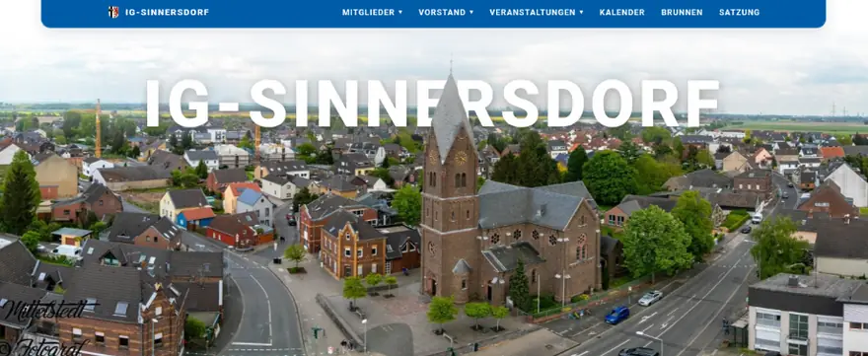Viewport: 868px width, 356px height.
Task: Go to the Satzung page
Action: [x=739, y=12]
